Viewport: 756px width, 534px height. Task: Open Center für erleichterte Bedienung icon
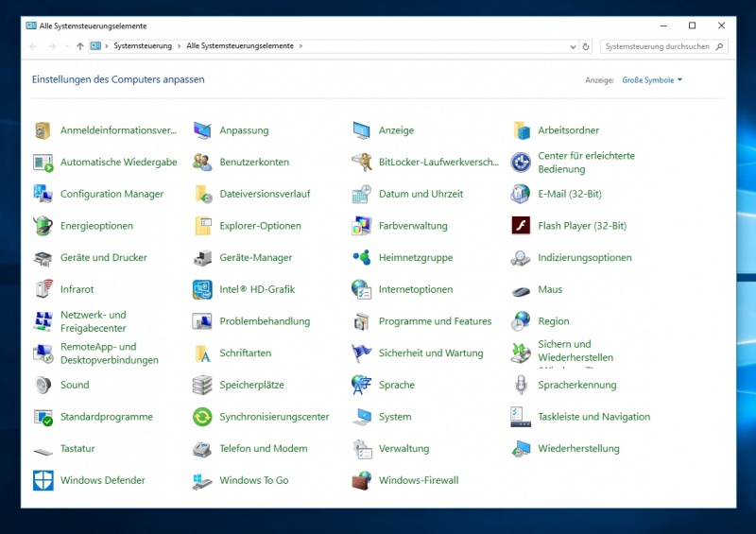(x=521, y=162)
